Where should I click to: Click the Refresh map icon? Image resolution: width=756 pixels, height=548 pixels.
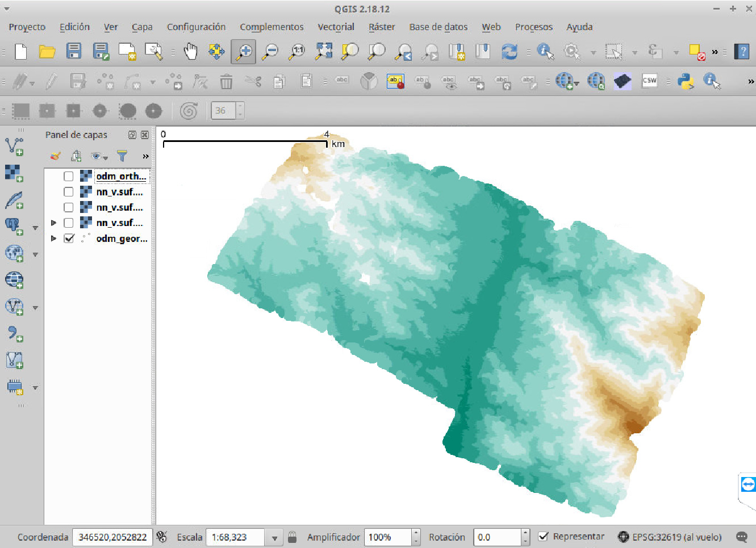pos(509,52)
